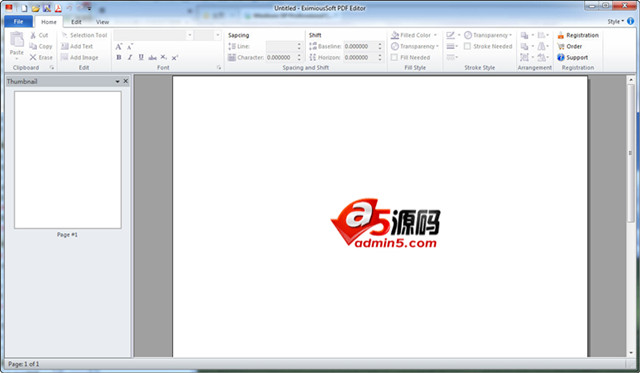Open the File menu
640x373 pixels.
(x=18, y=22)
